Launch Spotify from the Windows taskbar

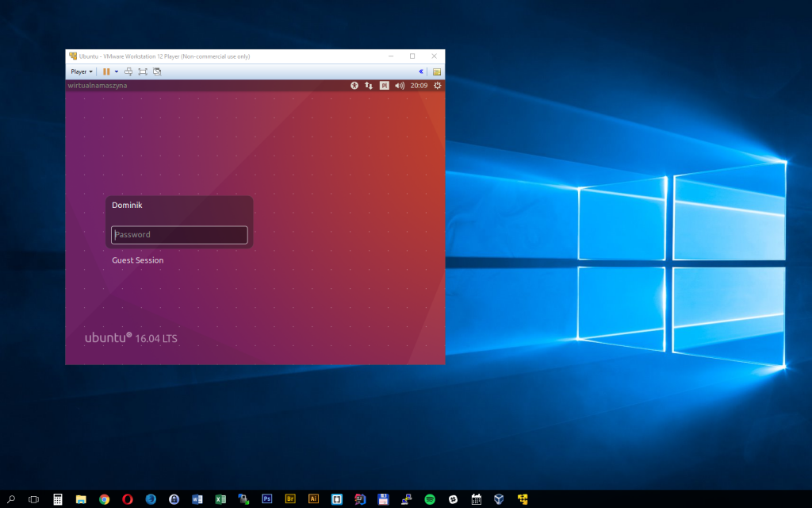(x=430, y=499)
